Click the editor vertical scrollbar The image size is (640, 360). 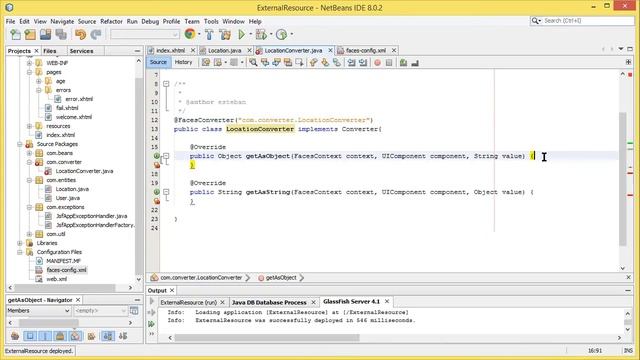622,178
